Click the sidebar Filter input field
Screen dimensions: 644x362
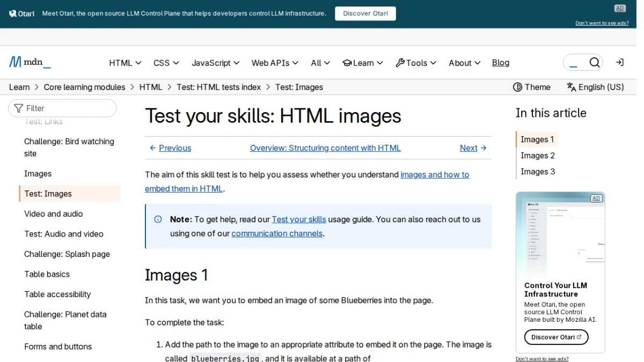pos(62,108)
